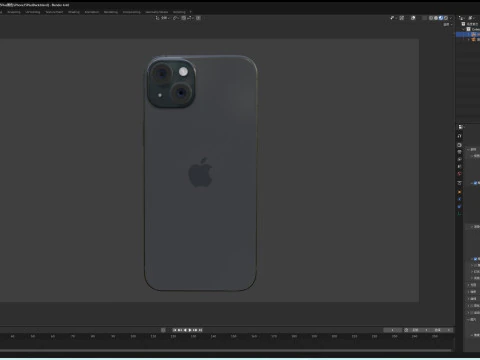Open the Scripting workspace tab

[x=179, y=12]
